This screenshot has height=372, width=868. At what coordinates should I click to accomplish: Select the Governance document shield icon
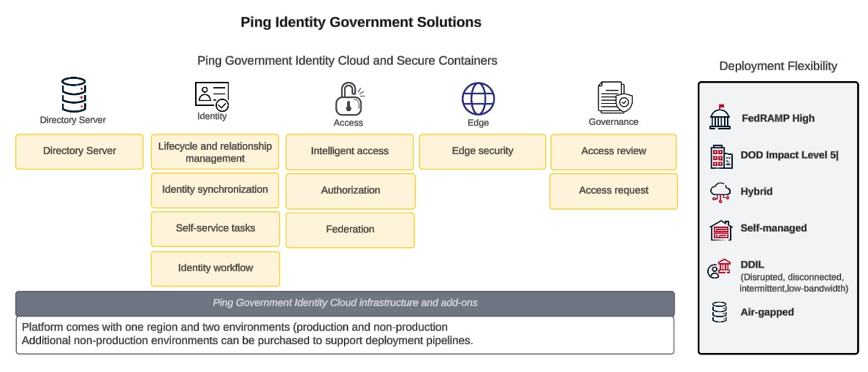click(614, 97)
